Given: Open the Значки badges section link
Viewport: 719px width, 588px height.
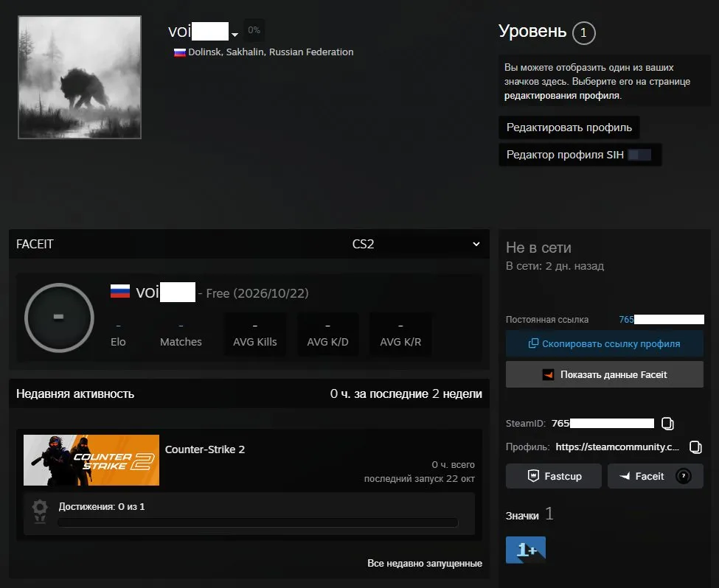Looking at the screenshot, I should [x=529, y=514].
